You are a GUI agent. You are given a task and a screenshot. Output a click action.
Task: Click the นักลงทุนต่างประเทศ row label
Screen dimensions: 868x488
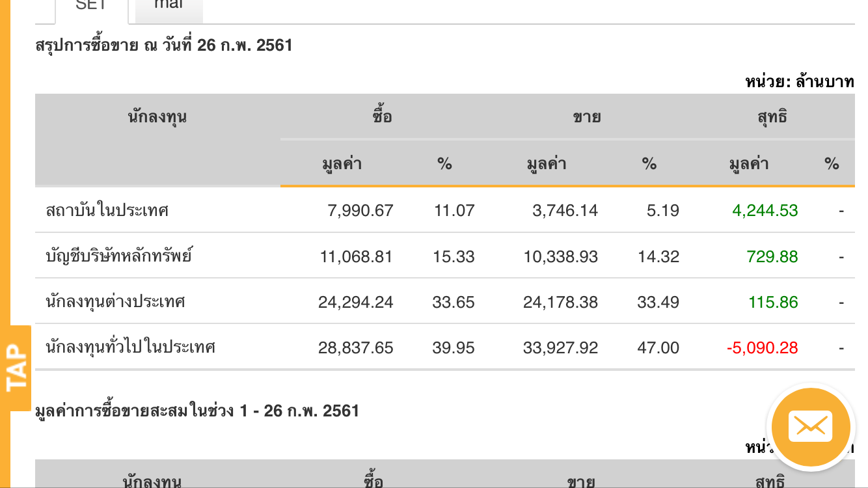(x=116, y=302)
